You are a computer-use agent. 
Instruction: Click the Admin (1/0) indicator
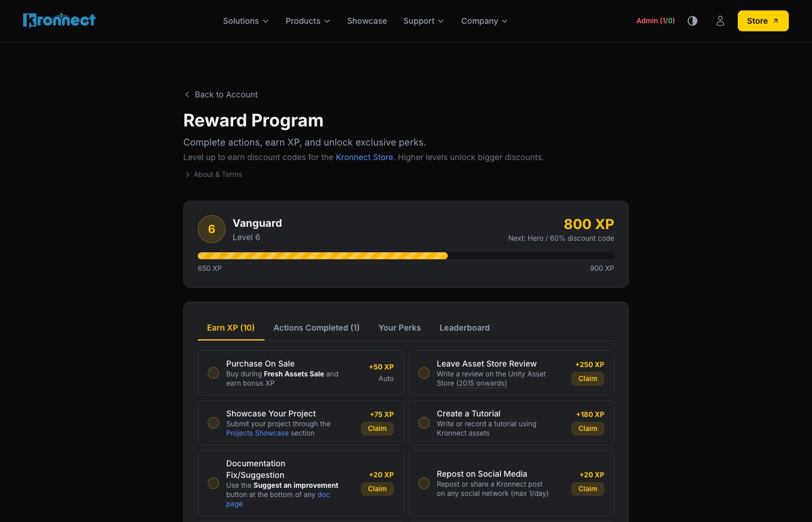tap(655, 20)
